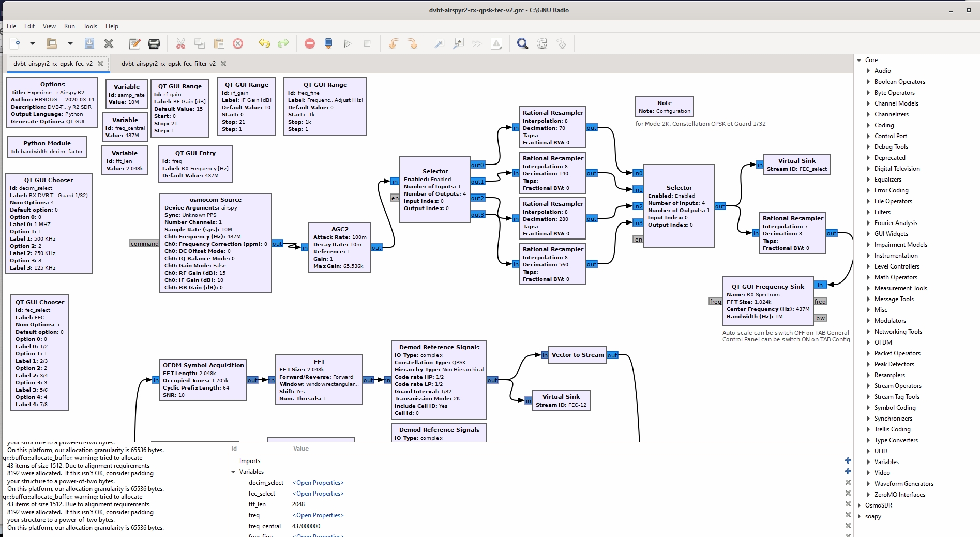The width and height of the screenshot is (980, 537).
Task: Click the Print screen capture icon
Action: pyautogui.click(x=154, y=43)
